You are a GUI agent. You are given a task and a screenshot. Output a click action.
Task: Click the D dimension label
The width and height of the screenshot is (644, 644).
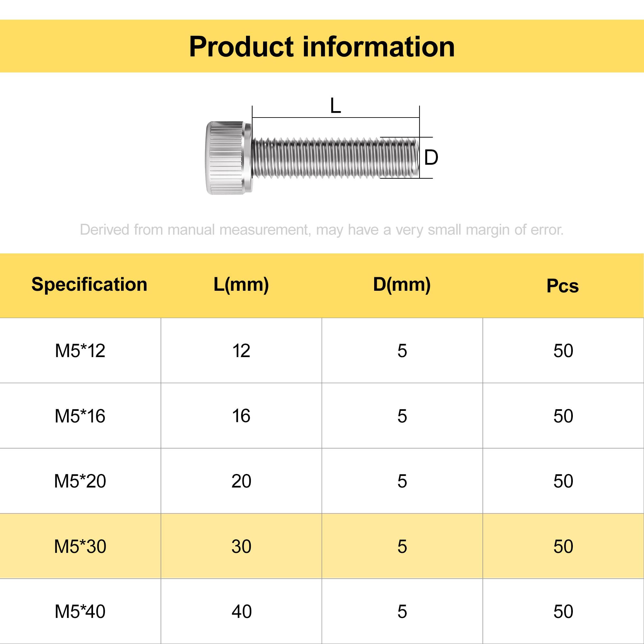(x=431, y=157)
